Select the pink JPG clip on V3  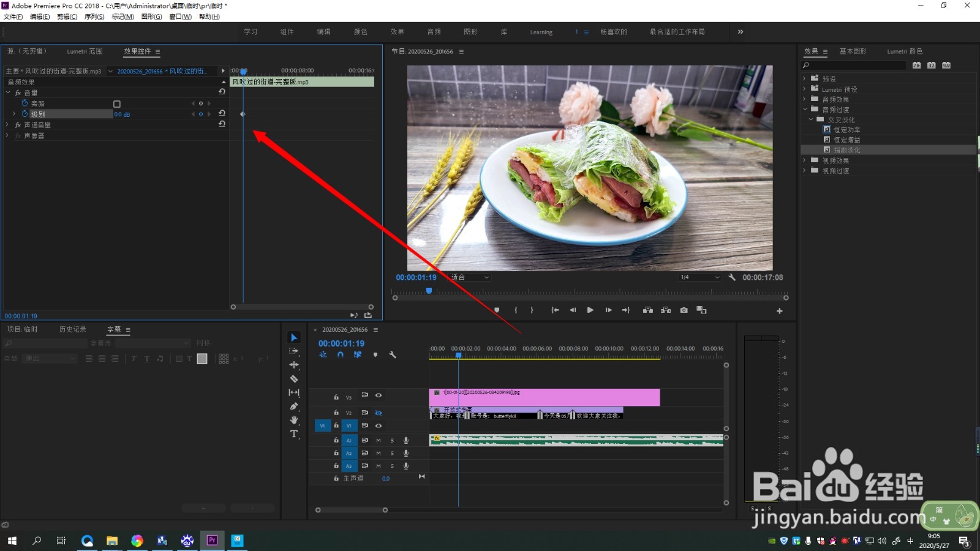point(545,397)
